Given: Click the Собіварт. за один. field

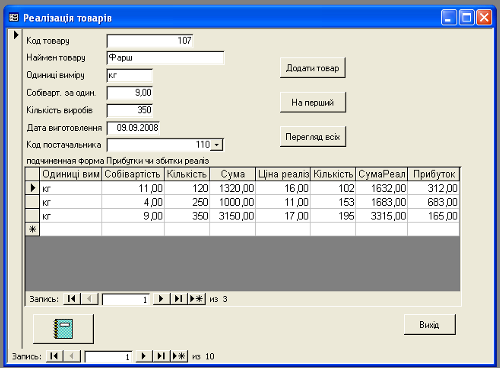Looking at the screenshot, I should [130, 93].
